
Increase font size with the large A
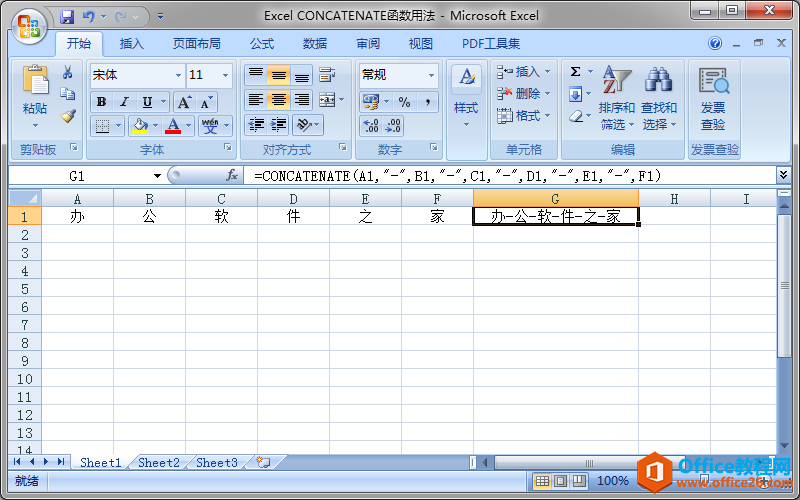pyautogui.click(x=184, y=102)
